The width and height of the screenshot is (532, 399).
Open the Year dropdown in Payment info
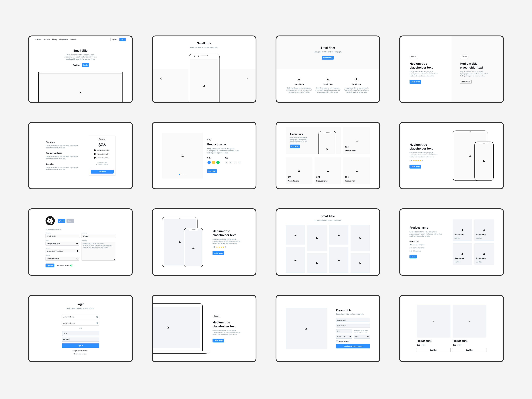[x=362, y=337]
